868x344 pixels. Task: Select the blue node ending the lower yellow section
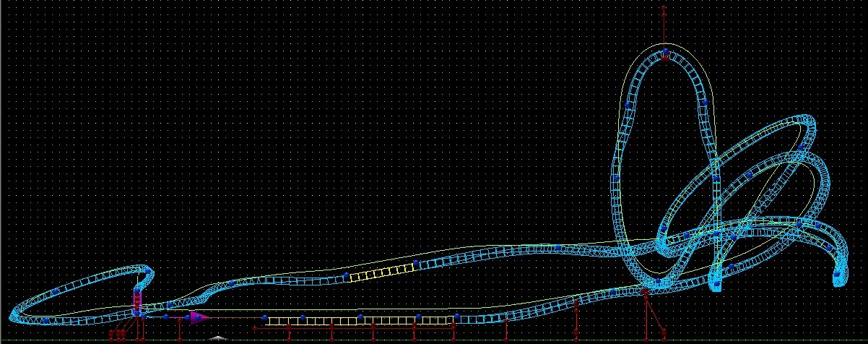[456, 317]
